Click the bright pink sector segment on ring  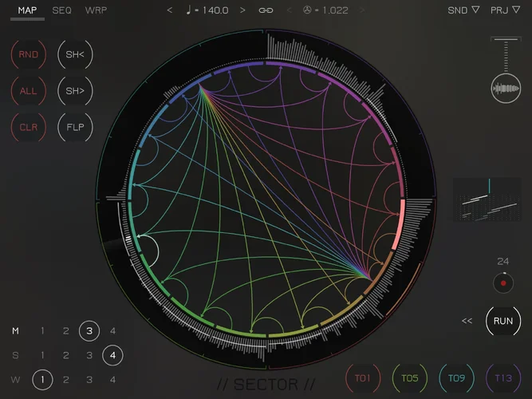coord(400,225)
